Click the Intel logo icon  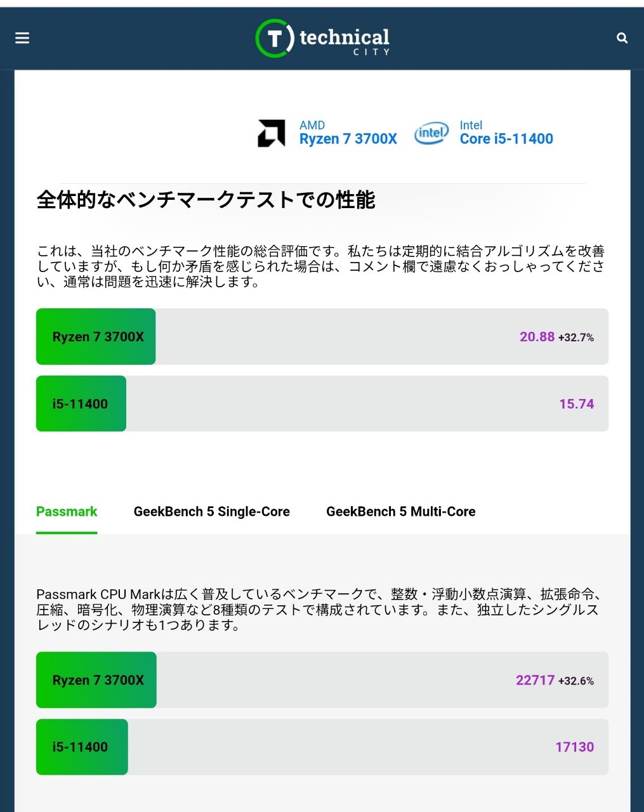coord(431,133)
